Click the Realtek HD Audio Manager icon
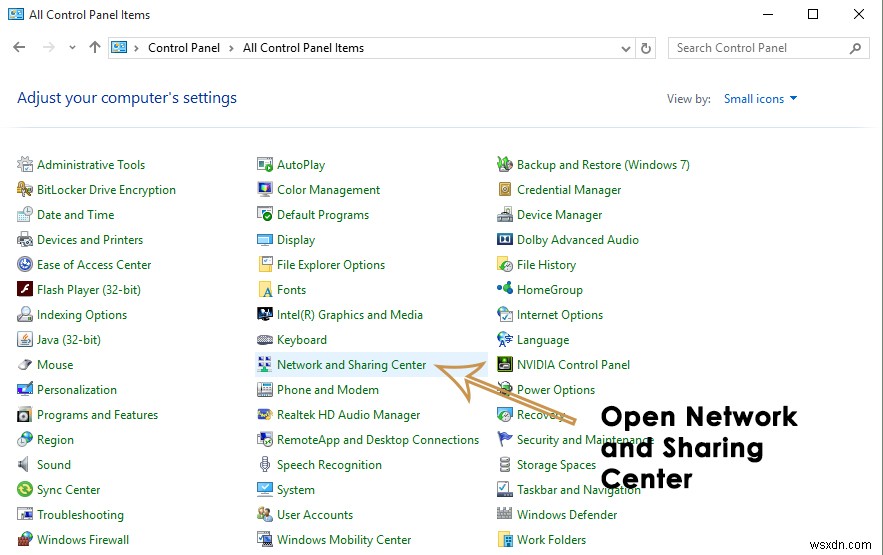The height and width of the screenshot is (555, 883). [x=265, y=415]
